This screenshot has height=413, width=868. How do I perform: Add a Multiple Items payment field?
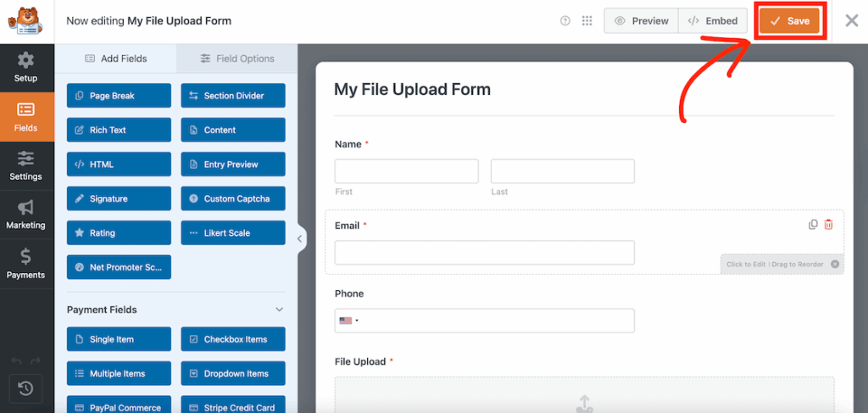119,374
